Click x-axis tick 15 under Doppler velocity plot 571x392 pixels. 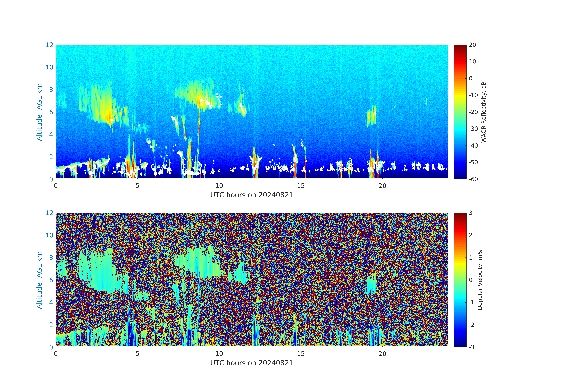click(301, 354)
